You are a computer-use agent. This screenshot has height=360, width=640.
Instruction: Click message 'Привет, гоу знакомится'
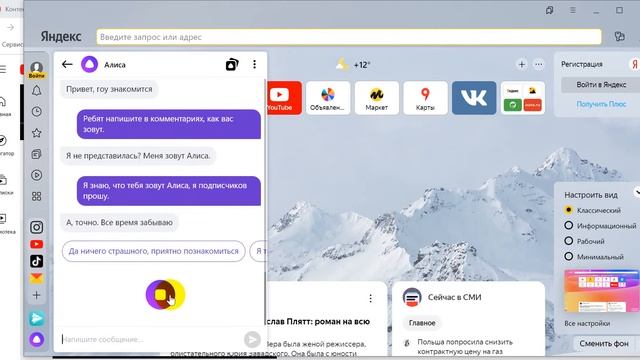pos(109,89)
